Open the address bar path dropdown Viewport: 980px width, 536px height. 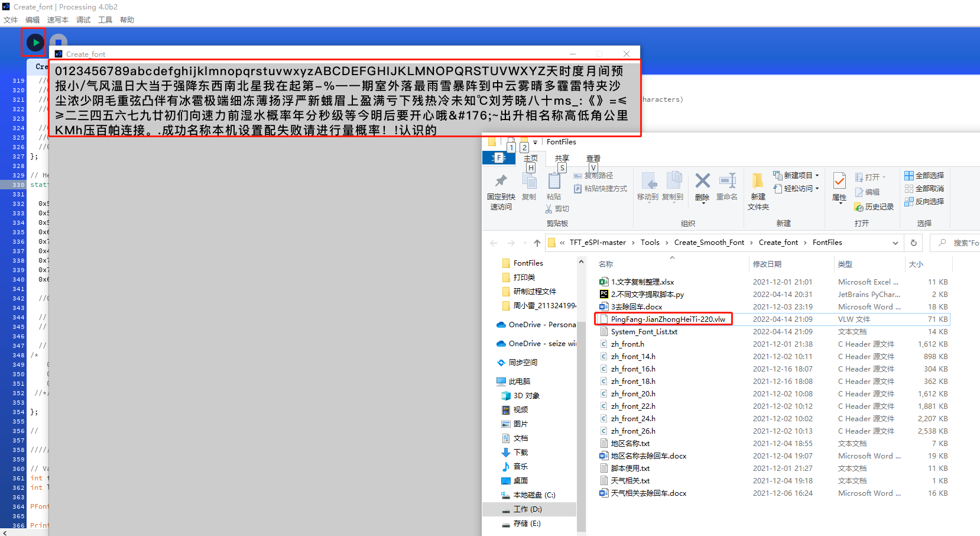tap(895, 243)
